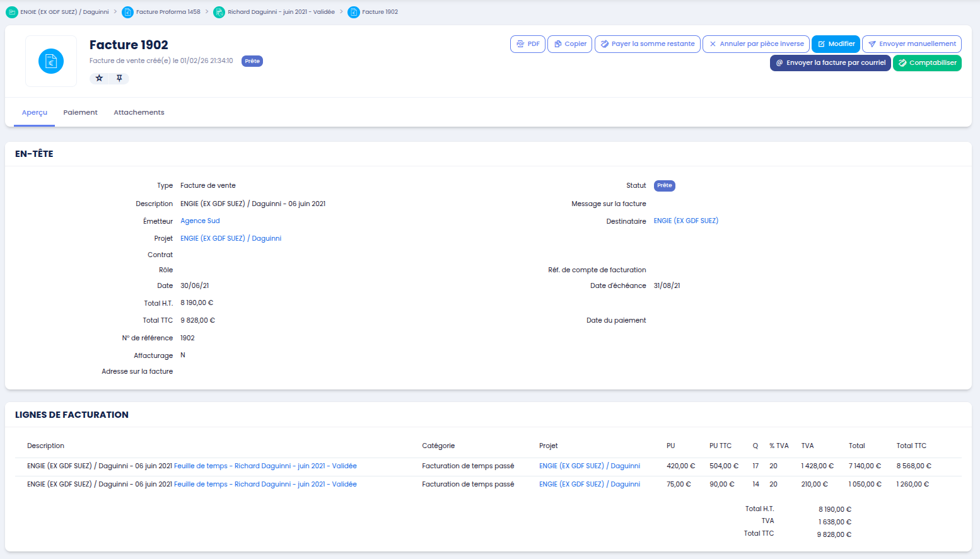Switch to the Paiement tab
This screenshot has width=980, height=559.
click(80, 113)
